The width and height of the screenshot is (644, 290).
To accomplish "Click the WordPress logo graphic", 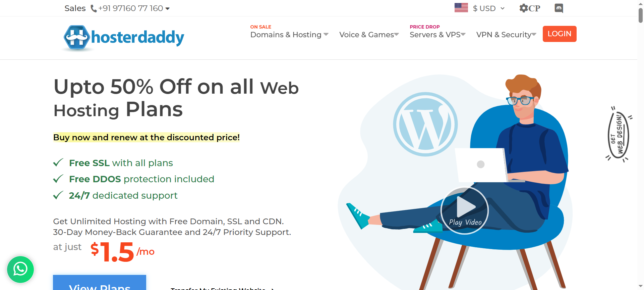I will pos(425,124).
